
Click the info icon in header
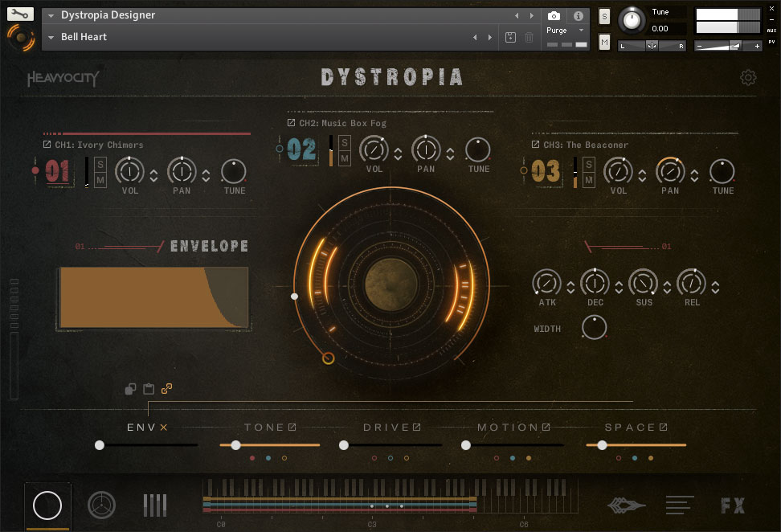[578, 16]
